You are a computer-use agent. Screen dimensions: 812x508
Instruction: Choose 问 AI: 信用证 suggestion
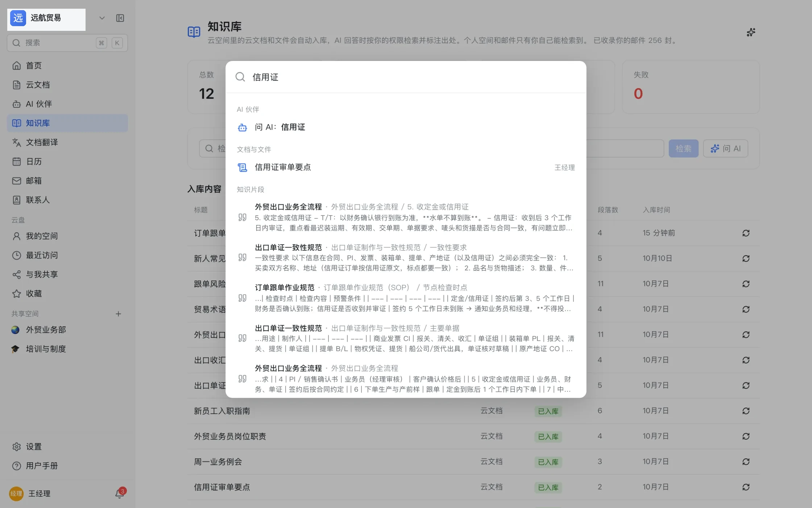coord(406,127)
